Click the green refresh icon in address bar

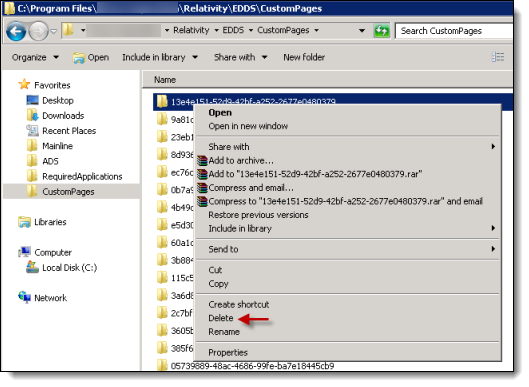[x=381, y=31]
